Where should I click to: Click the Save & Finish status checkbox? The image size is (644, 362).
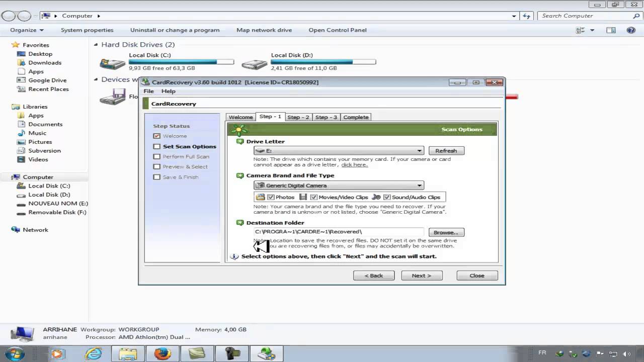[x=157, y=177]
